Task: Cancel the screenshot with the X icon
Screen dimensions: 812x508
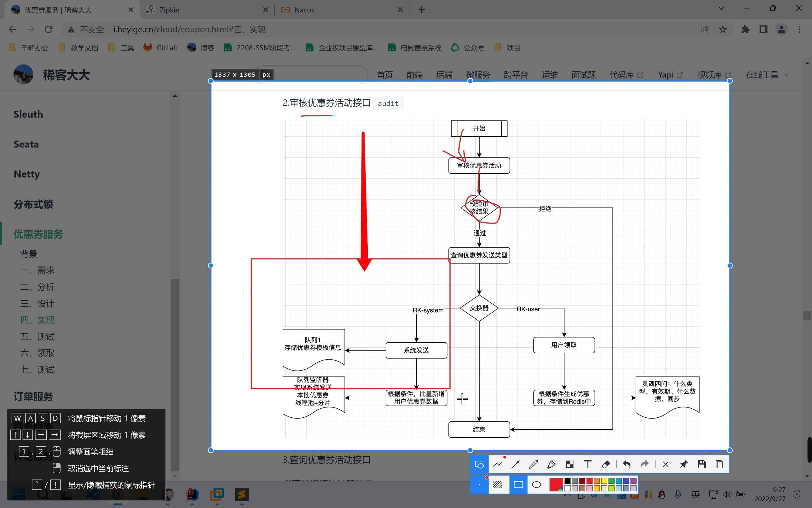Action: pos(666,464)
